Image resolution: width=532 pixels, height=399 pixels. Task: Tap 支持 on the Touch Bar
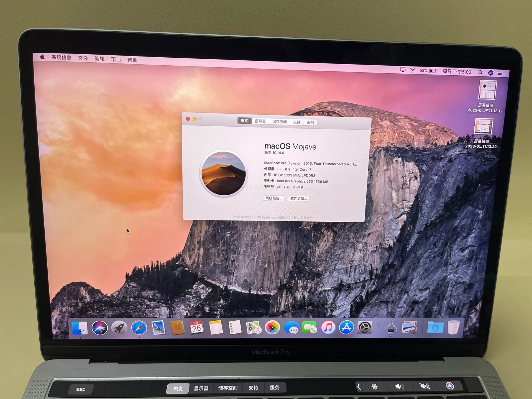tap(253, 388)
